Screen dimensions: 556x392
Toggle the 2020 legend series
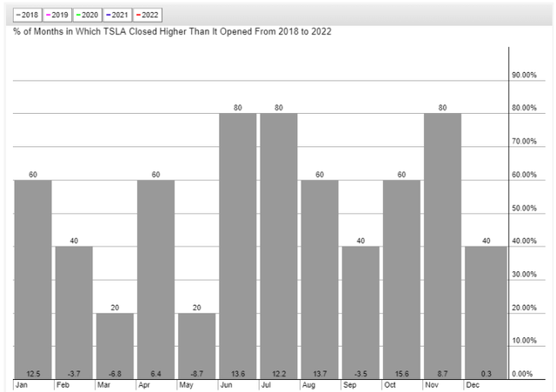88,15
